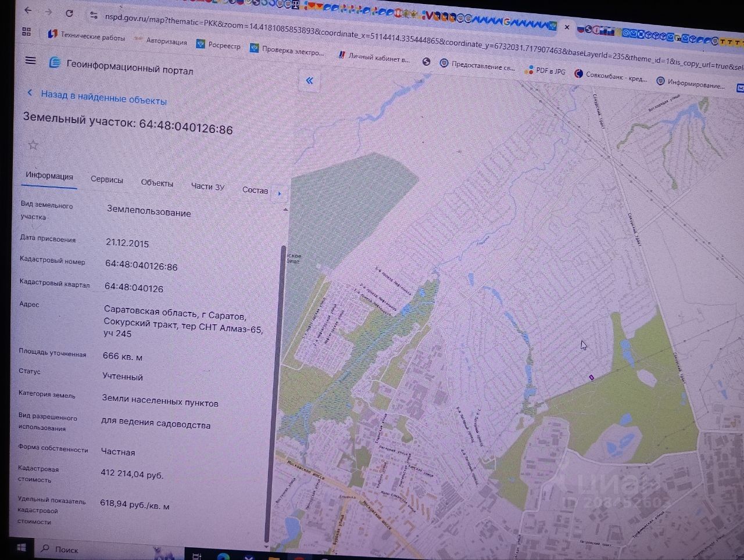Click the Земли населенных пунктов value
Image resolution: width=744 pixels, height=560 pixels.
click(x=160, y=401)
